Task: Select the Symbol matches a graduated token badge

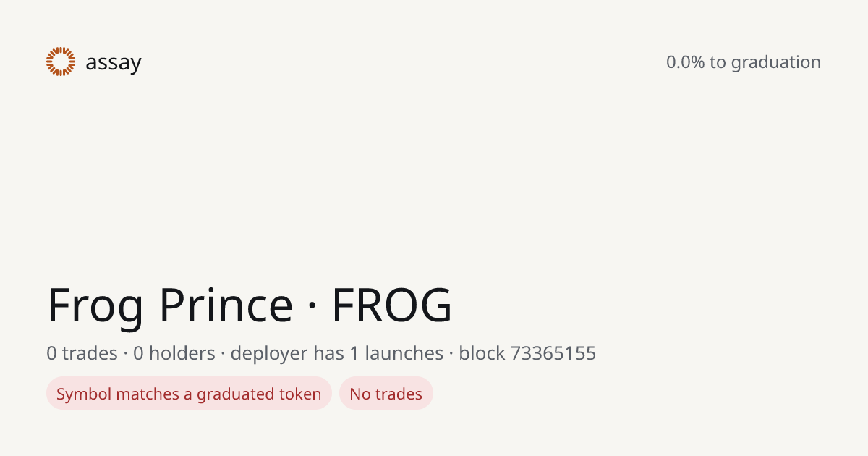Action: tap(189, 394)
